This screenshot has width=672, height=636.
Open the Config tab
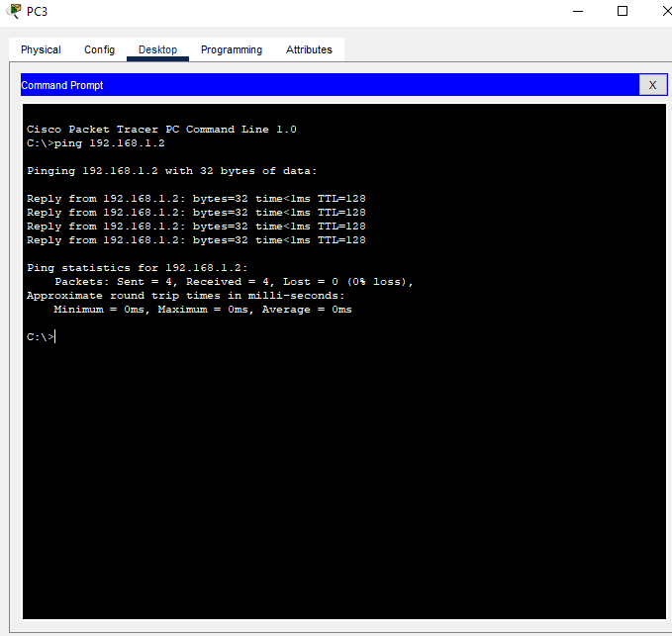click(99, 49)
